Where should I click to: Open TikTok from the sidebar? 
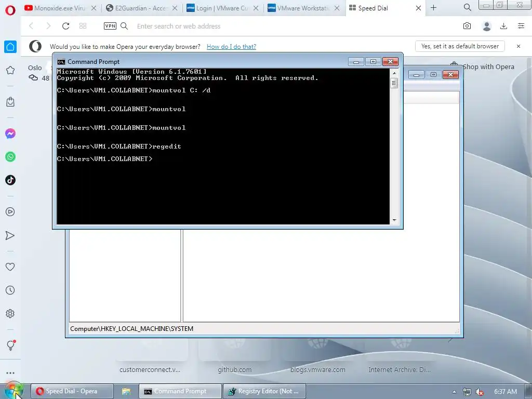(x=10, y=180)
